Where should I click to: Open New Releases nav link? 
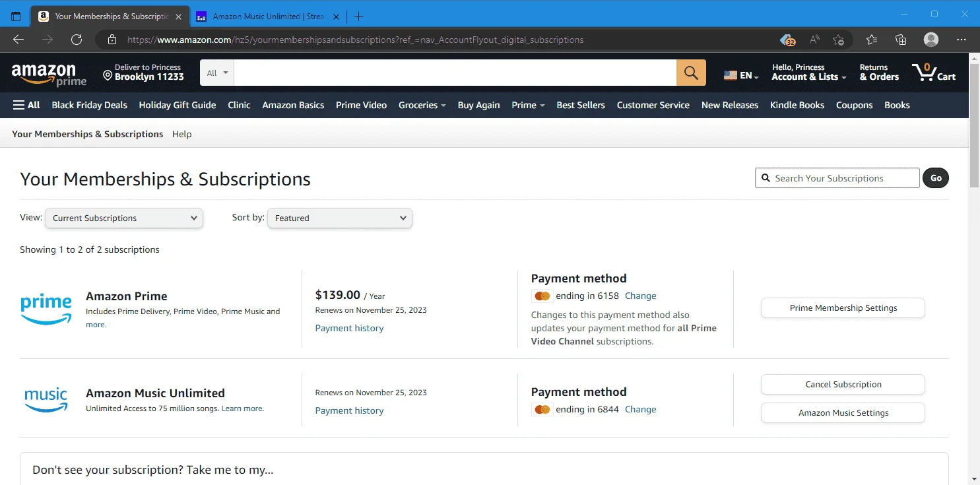click(x=730, y=105)
